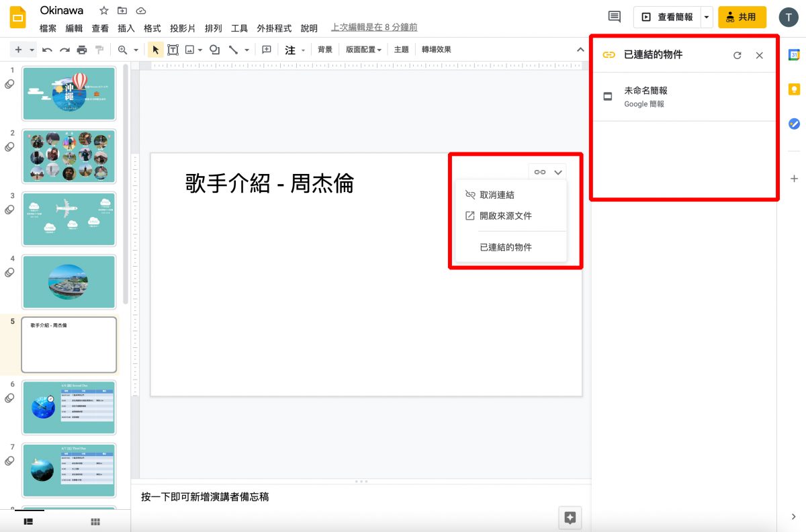Open the 檔案 menu
This screenshot has height=532, width=806.
pyautogui.click(x=48, y=28)
